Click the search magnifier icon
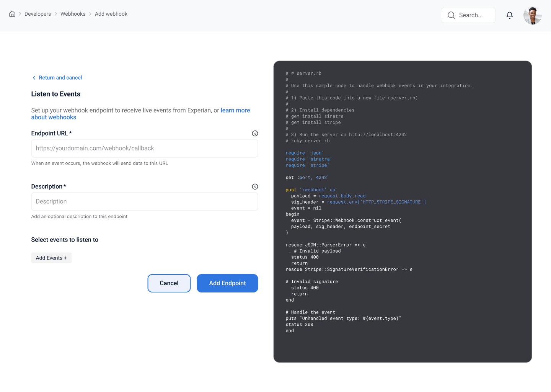Screen dimensions: 551x392 452,15
